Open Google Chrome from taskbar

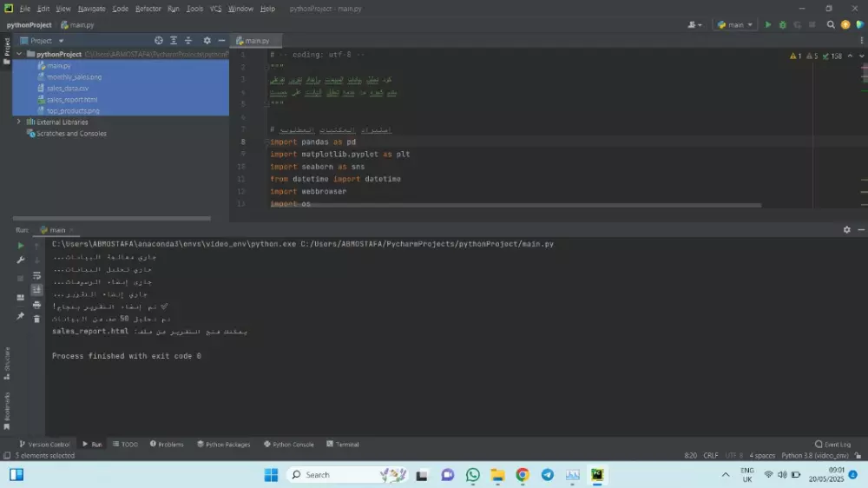(x=522, y=475)
